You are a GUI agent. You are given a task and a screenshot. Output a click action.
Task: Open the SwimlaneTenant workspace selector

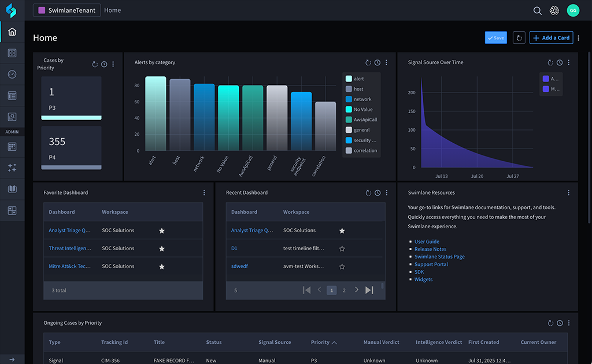pos(67,10)
